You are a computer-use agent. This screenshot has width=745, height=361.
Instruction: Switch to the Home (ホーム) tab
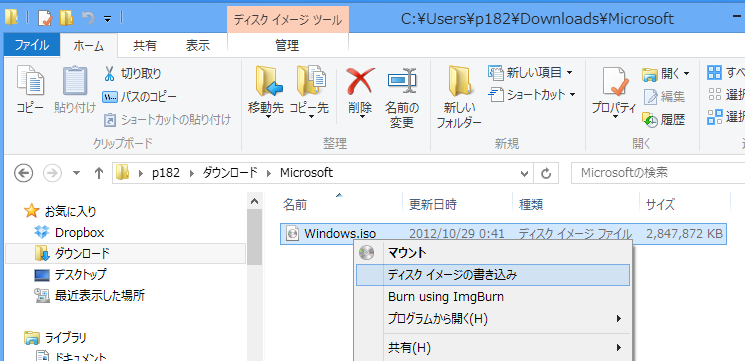[x=89, y=46]
